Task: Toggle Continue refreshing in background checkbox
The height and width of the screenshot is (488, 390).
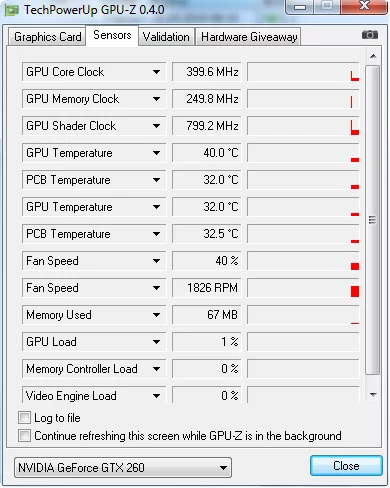Action: pos(25,435)
